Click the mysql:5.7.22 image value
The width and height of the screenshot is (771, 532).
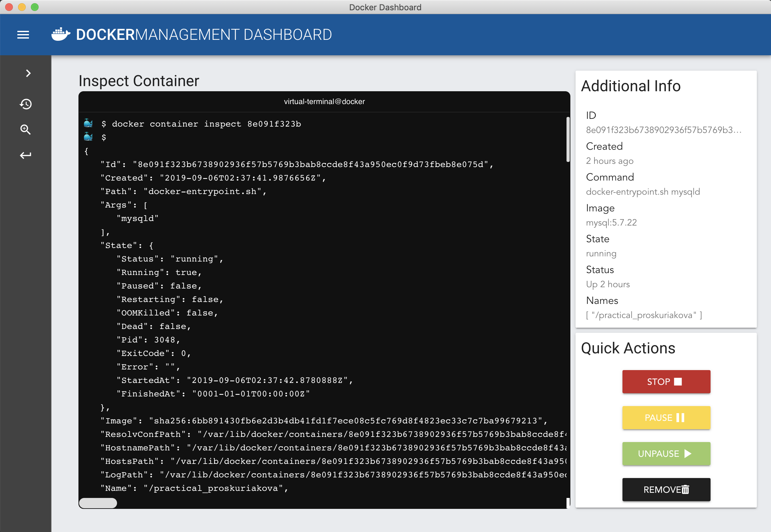(611, 223)
